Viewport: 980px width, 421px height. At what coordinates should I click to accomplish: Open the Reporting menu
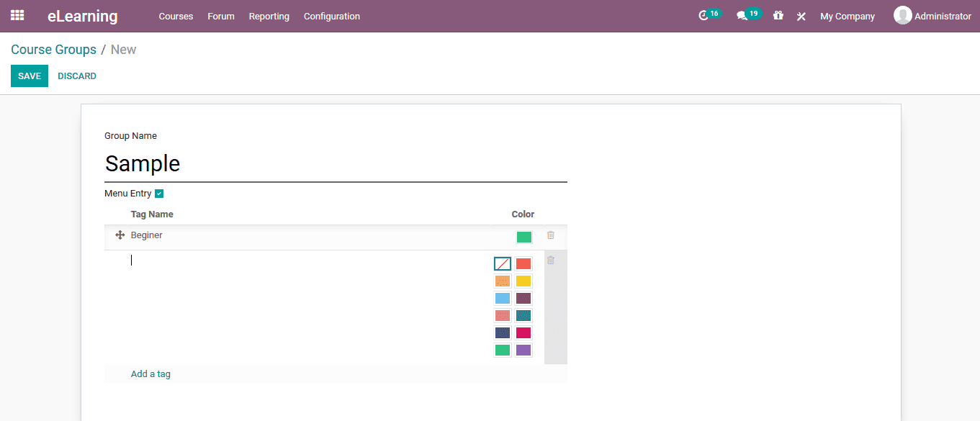coord(269,16)
